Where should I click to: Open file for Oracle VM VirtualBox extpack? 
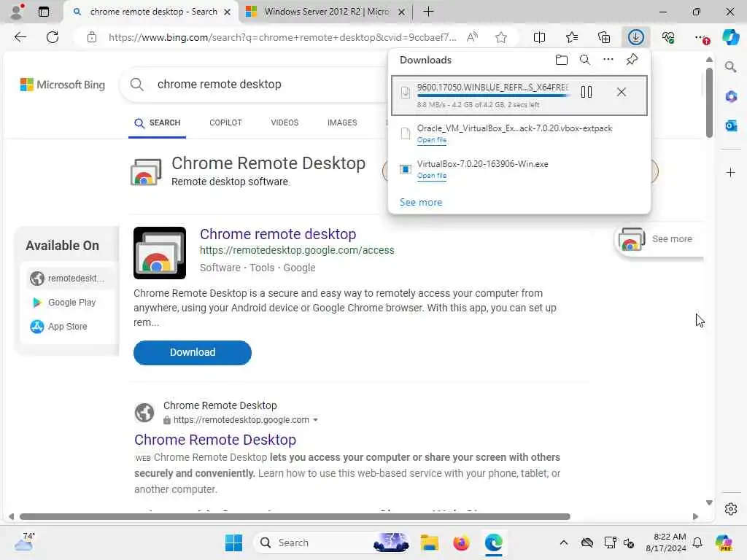pyautogui.click(x=432, y=140)
